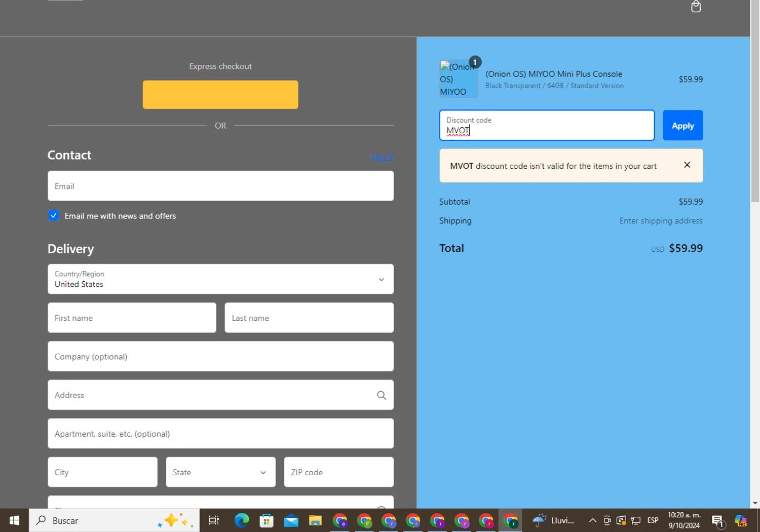Click the yellow Express checkout button
The height and width of the screenshot is (532, 760).
(220, 95)
